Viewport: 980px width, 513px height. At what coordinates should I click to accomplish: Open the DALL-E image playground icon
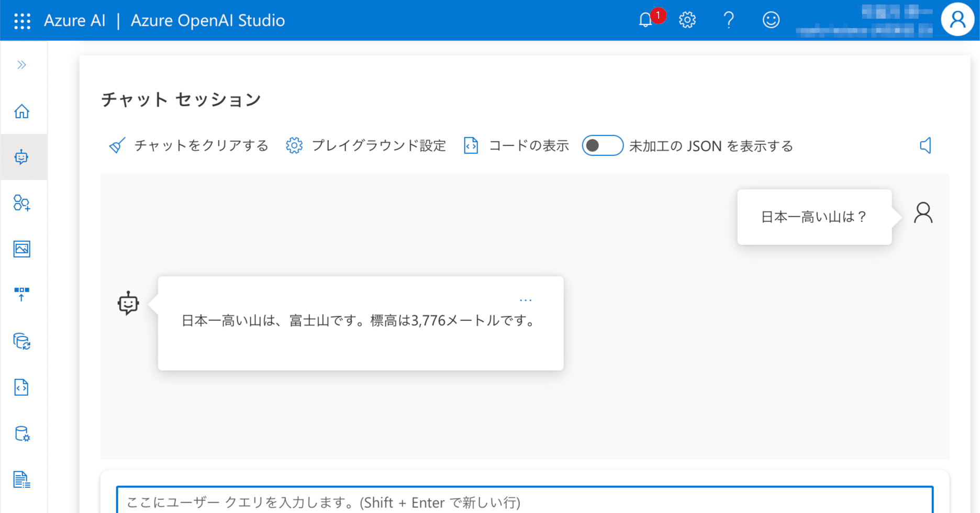pos(23,250)
